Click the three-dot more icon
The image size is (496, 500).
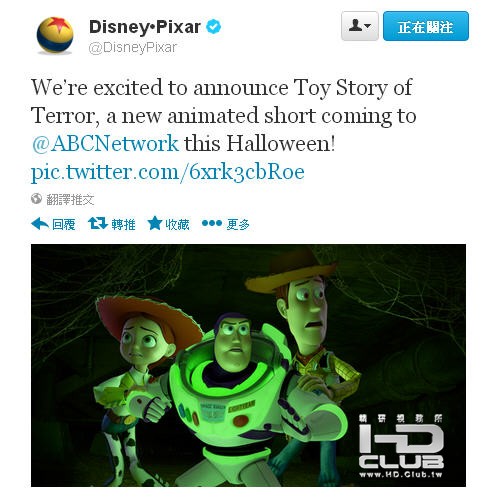[212, 223]
